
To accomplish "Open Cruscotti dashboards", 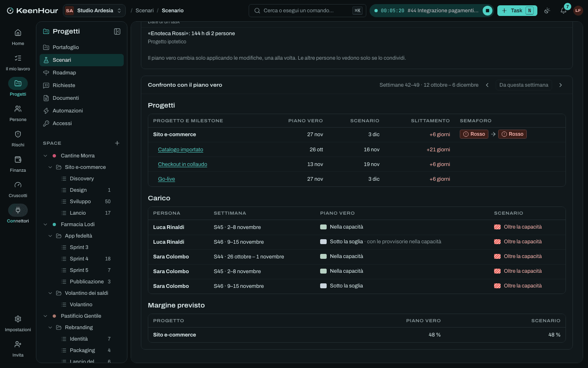I will click(x=18, y=189).
